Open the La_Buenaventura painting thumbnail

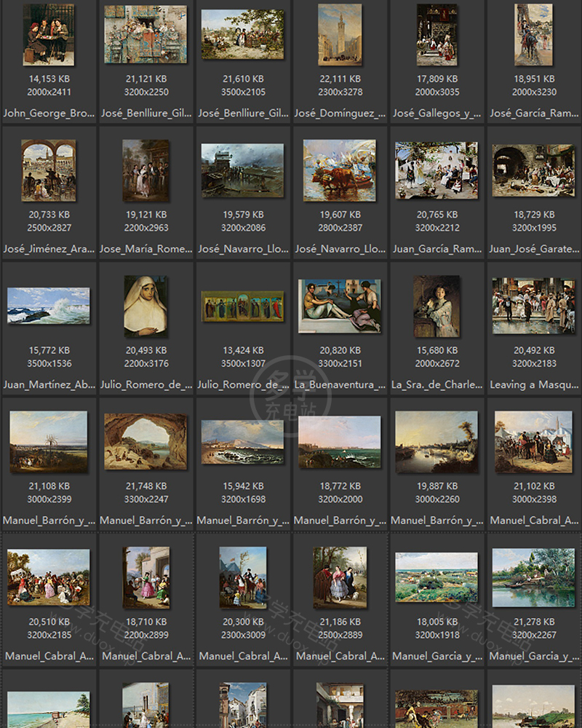340,306
